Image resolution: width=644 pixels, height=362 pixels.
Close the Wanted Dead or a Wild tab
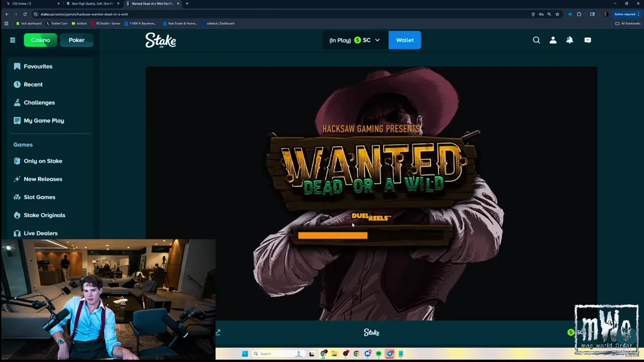178,4
